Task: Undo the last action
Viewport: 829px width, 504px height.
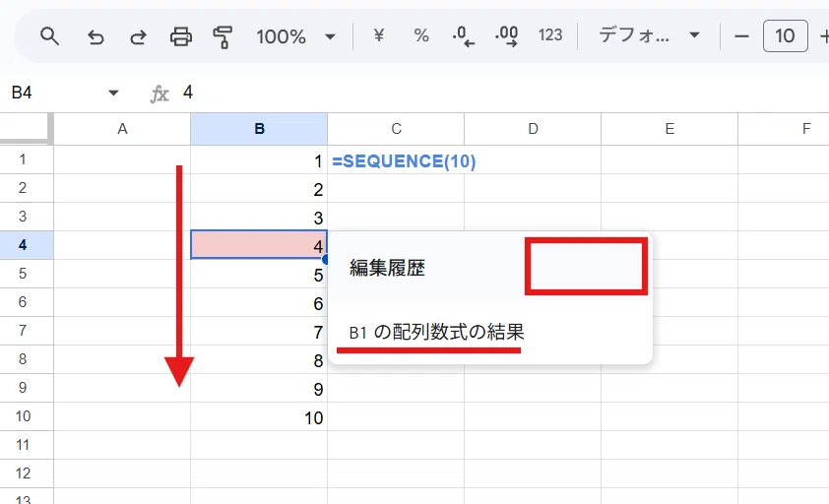Action: click(x=96, y=37)
